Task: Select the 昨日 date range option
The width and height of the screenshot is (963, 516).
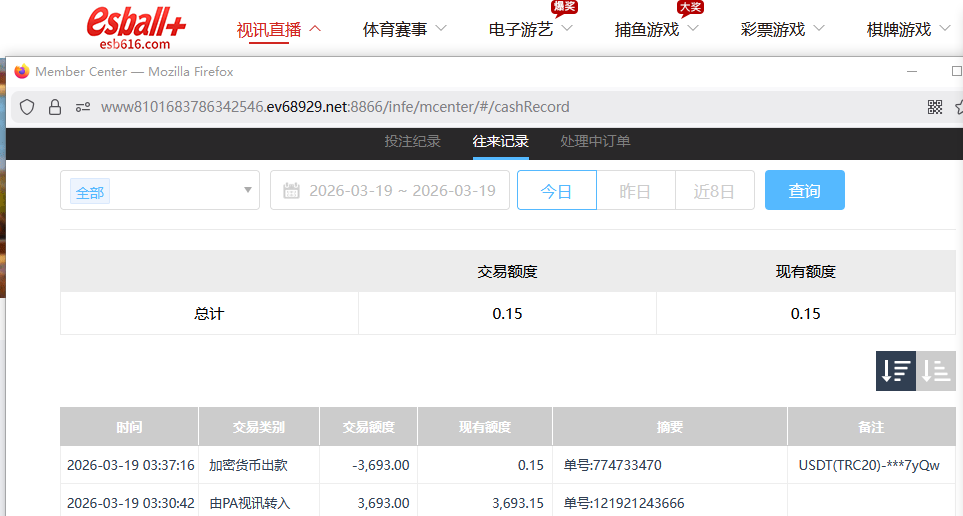Action: pyautogui.click(x=635, y=191)
